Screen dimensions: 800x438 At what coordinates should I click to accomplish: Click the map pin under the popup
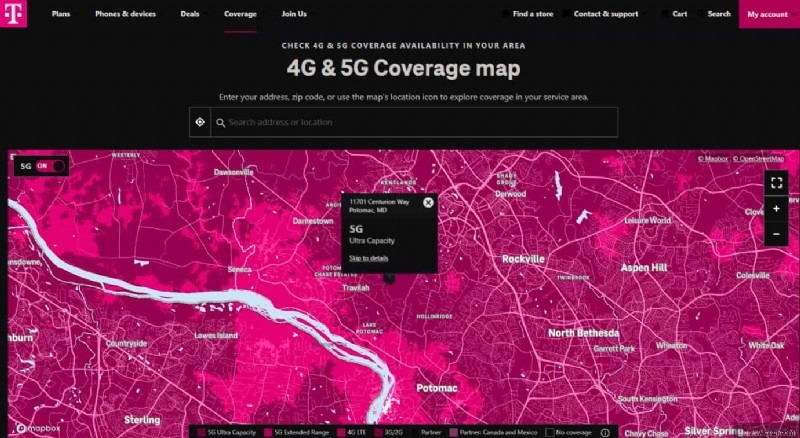(x=389, y=278)
